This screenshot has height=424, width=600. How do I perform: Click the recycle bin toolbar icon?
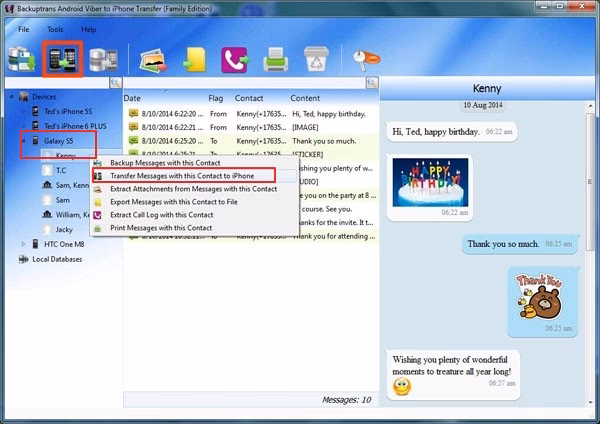point(317,60)
